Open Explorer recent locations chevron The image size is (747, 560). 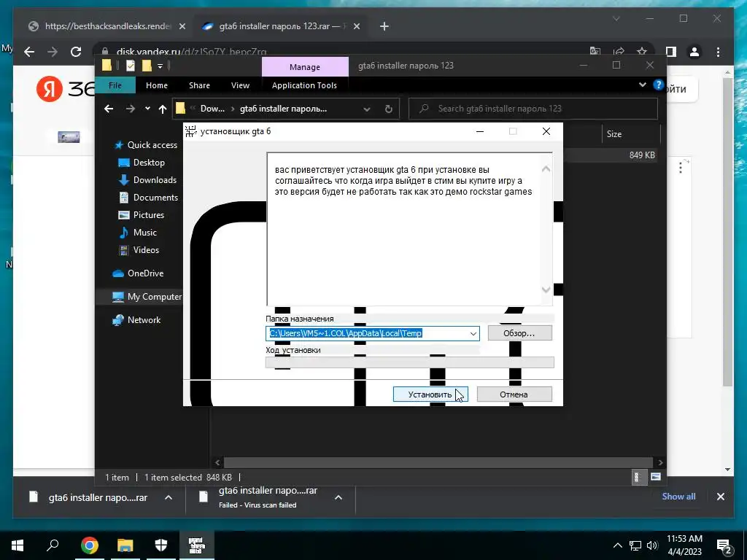[147, 109]
